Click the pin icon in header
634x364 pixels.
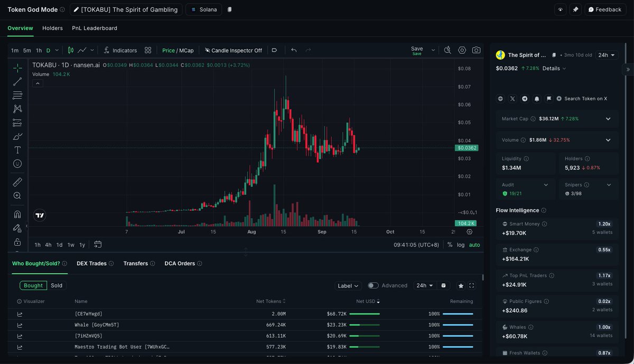coord(575,10)
